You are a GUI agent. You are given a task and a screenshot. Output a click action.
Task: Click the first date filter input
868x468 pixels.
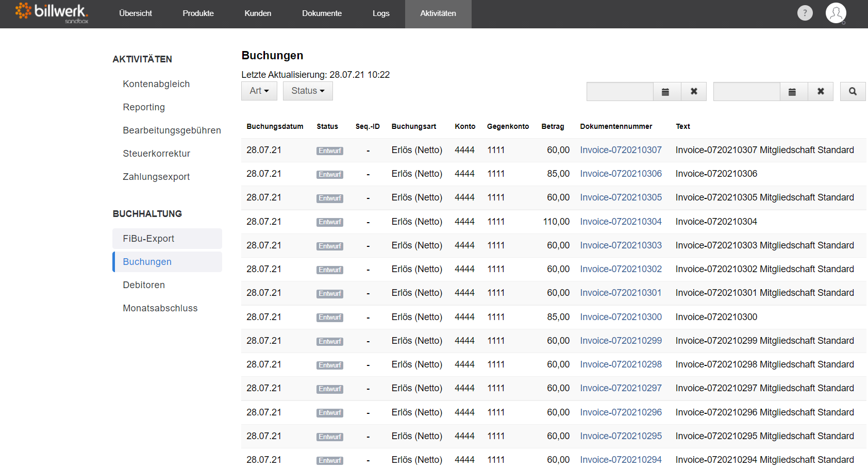coord(620,92)
